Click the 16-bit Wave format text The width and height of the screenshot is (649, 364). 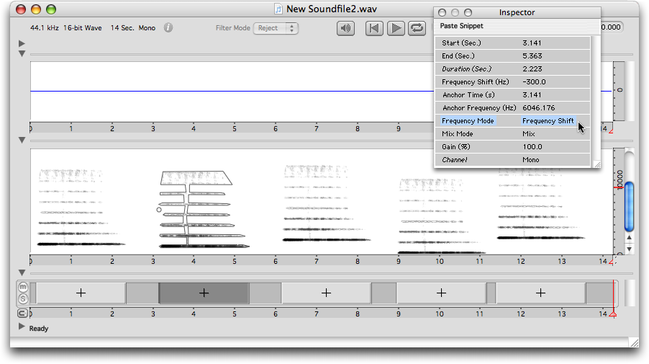(x=82, y=28)
